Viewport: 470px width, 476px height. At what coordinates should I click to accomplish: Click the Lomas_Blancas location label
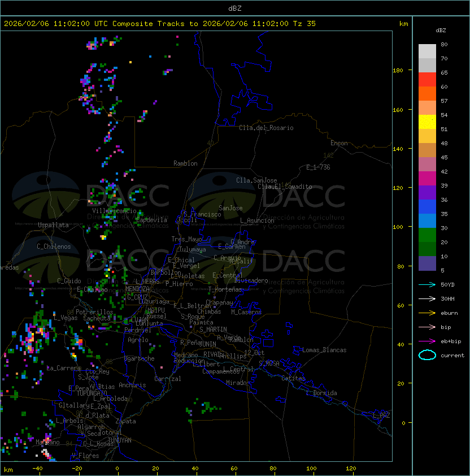click(324, 350)
